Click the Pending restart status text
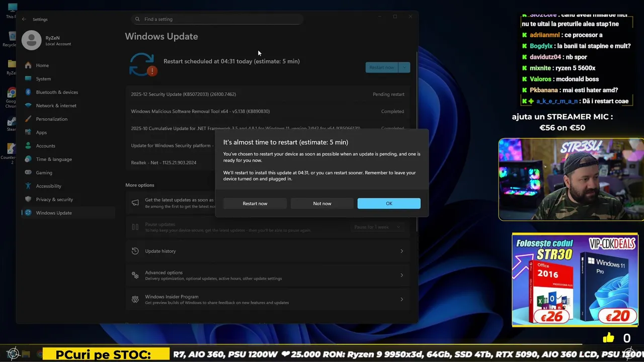The width and height of the screenshot is (644, 362). [388, 94]
